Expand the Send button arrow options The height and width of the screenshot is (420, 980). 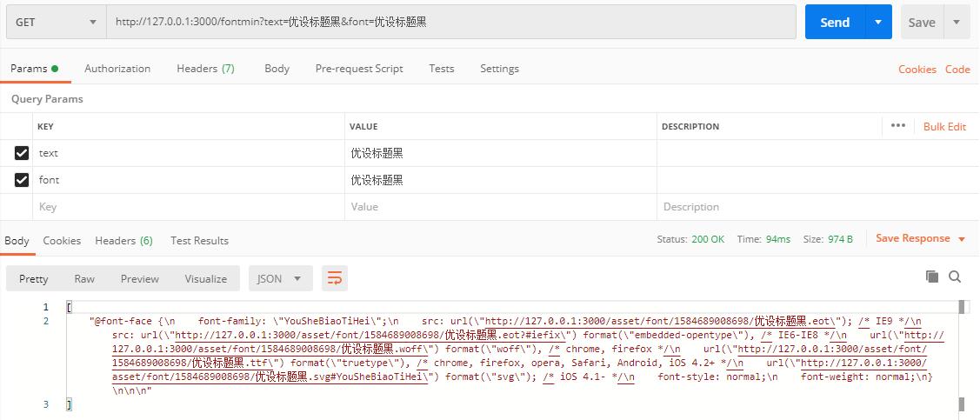coord(878,23)
